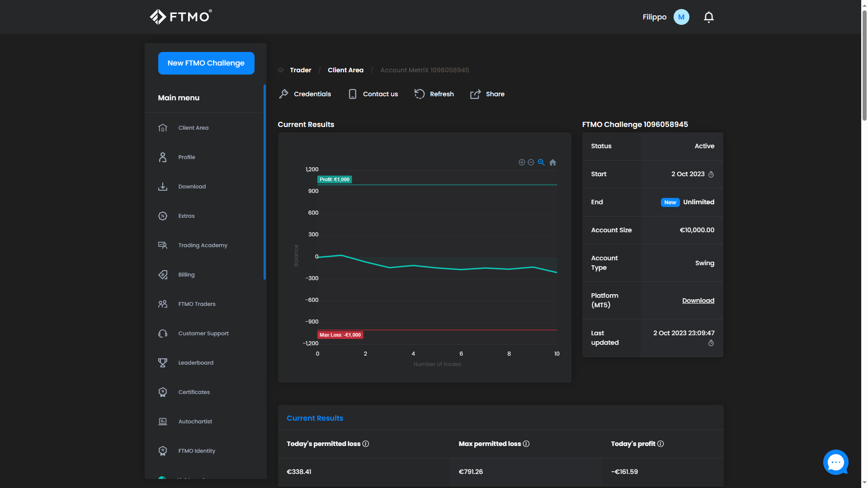Click the Credentials button
Image resolution: width=868 pixels, height=488 pixels.
[305, 94]
